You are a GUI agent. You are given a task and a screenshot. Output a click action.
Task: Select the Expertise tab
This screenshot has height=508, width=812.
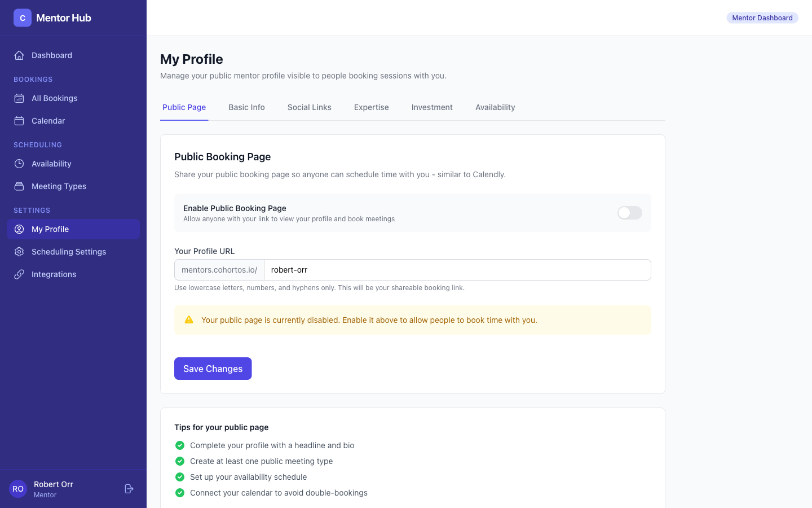pos(371,107)
